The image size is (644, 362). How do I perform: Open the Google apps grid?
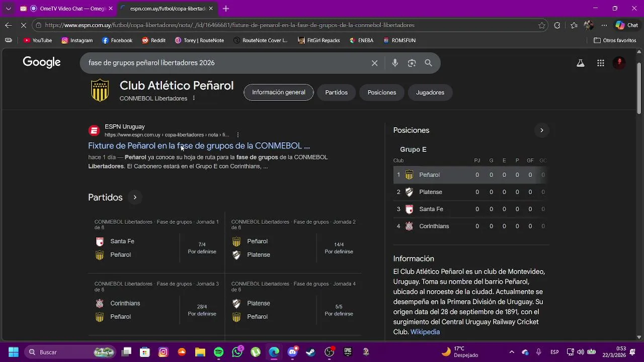pos(600,63)
